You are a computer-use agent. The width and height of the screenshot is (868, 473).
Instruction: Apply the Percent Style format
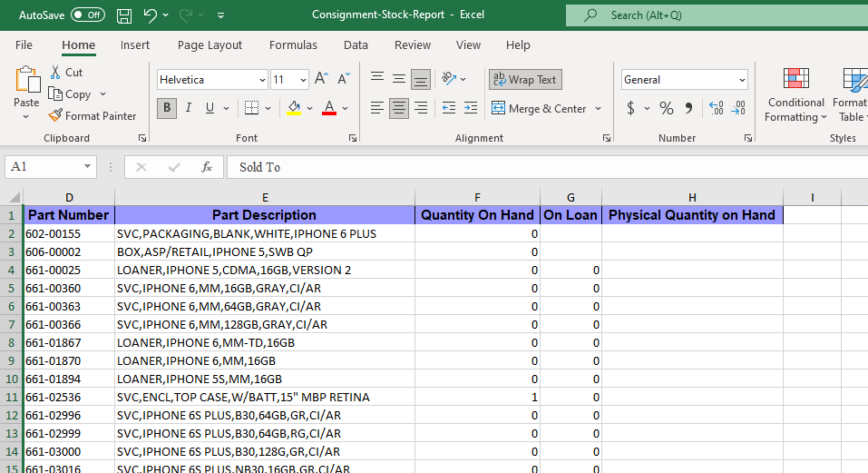click(x=667, y=108)
